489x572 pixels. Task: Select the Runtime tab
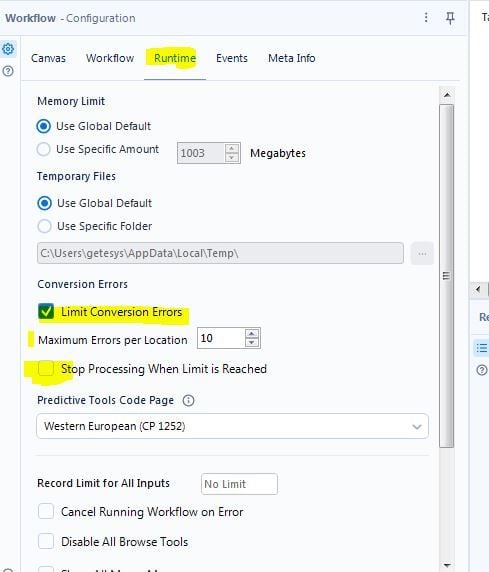tap(175, 58)
